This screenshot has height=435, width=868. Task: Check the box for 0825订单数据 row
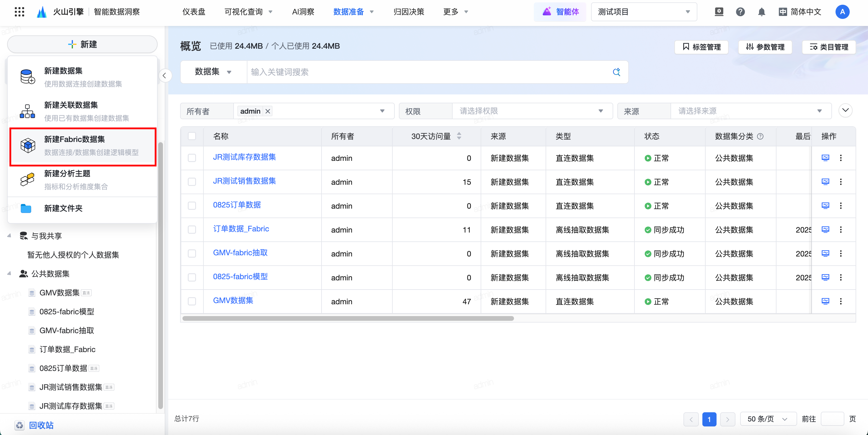192,206
